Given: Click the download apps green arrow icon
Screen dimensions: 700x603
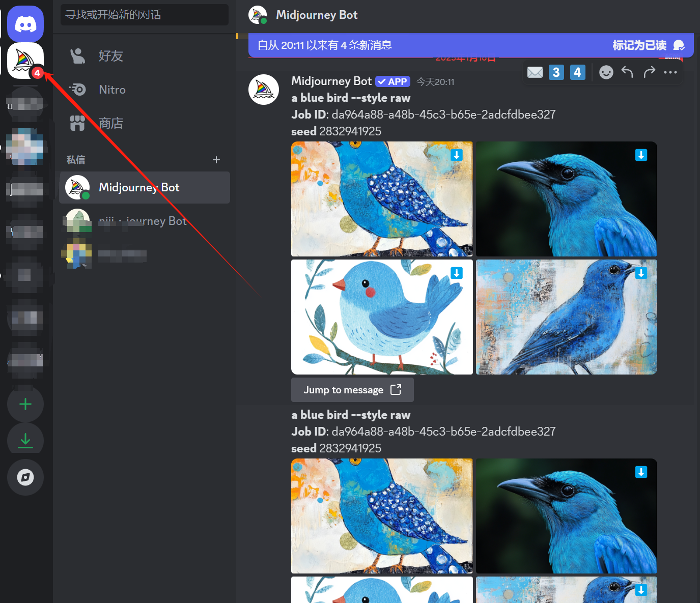Looking at the screenshot, I should (x=25, y=440).
